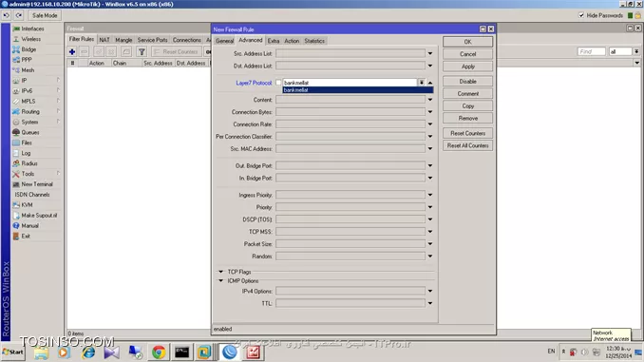644x362 pixels.
Task: Open the System submenu
Action: pos(29,122)
